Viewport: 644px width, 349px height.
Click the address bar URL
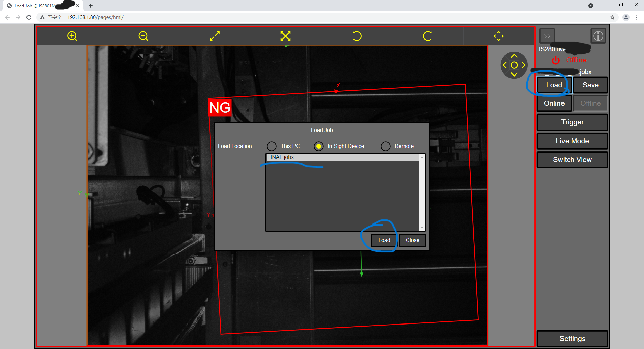point(96,17)
